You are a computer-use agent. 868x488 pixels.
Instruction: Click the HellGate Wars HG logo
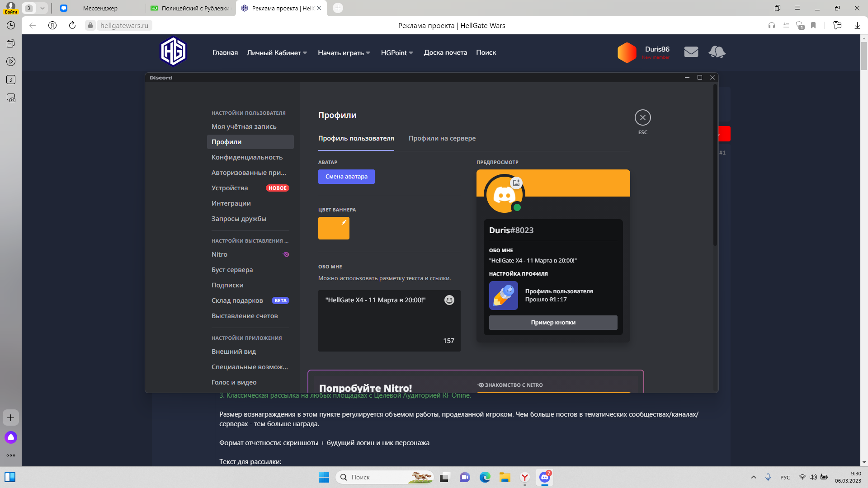click(x=174, y=52)
